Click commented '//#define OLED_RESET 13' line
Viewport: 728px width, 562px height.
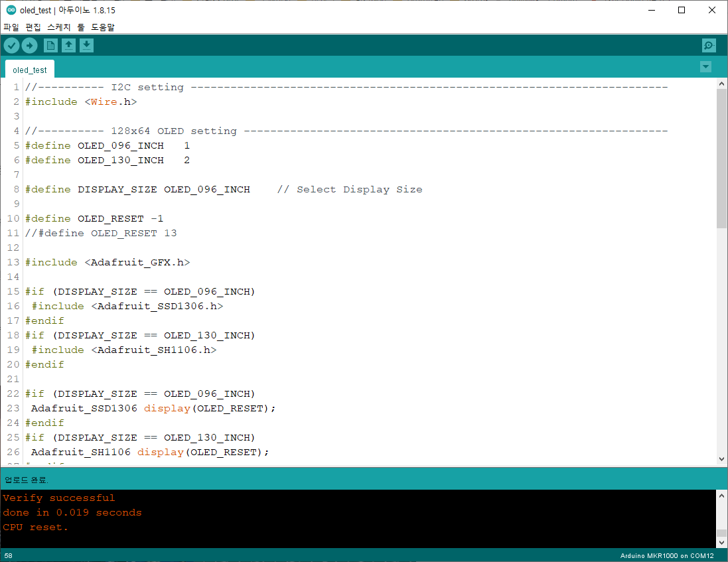[101, 233]
